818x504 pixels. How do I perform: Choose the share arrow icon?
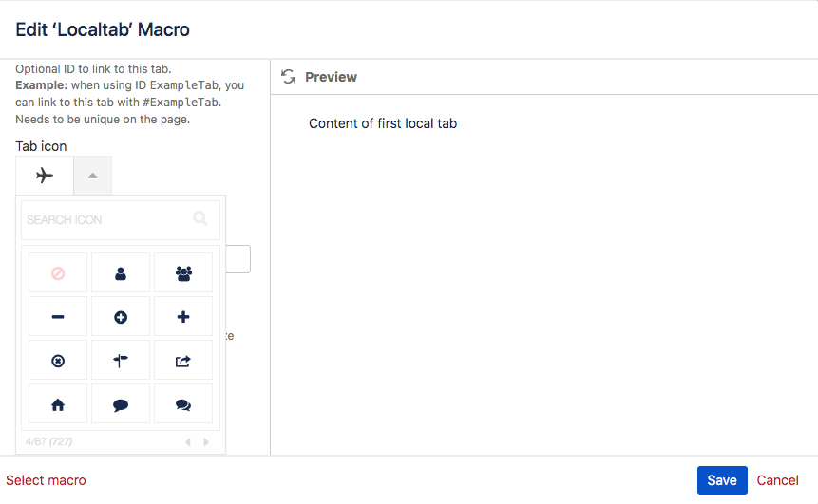(x=183, y=361)
